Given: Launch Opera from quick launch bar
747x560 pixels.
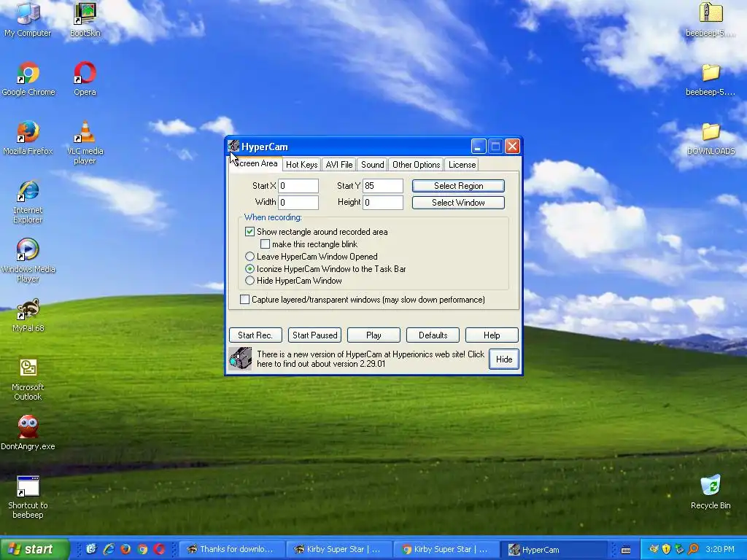Looking at the screenshot, I should pos(159,549).
